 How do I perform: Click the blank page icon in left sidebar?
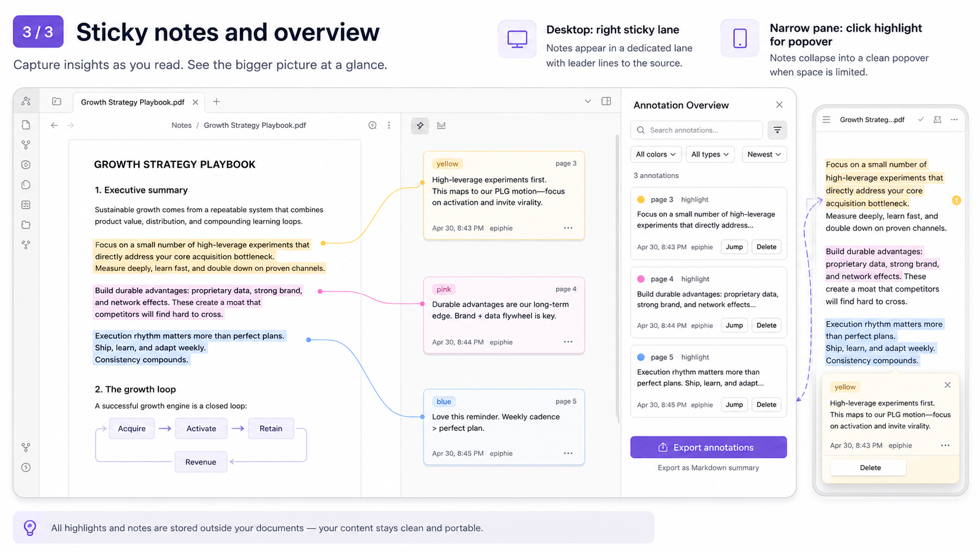26,125
